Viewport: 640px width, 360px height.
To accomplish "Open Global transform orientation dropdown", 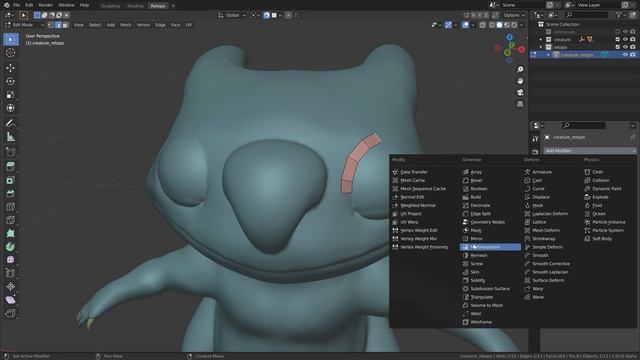I will (x=232, y=15).
